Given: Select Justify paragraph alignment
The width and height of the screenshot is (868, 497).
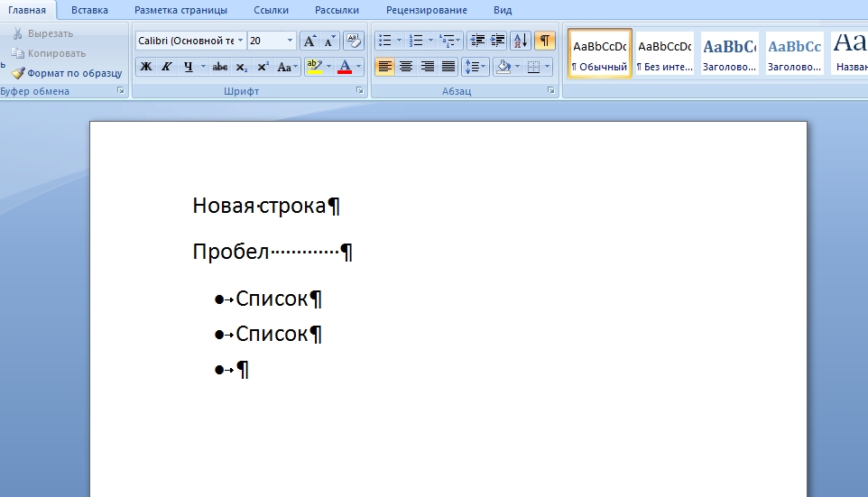Looking at the screenshot, I should [x=448, y=67].
